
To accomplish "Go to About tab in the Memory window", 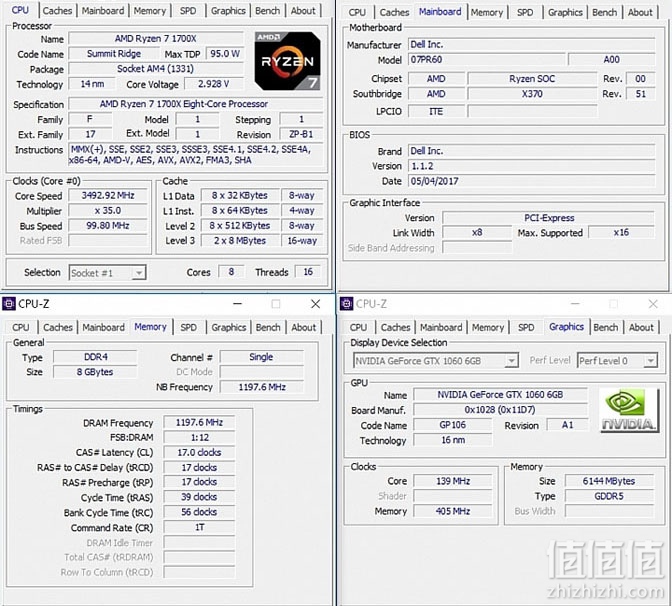I will (303, 327).
